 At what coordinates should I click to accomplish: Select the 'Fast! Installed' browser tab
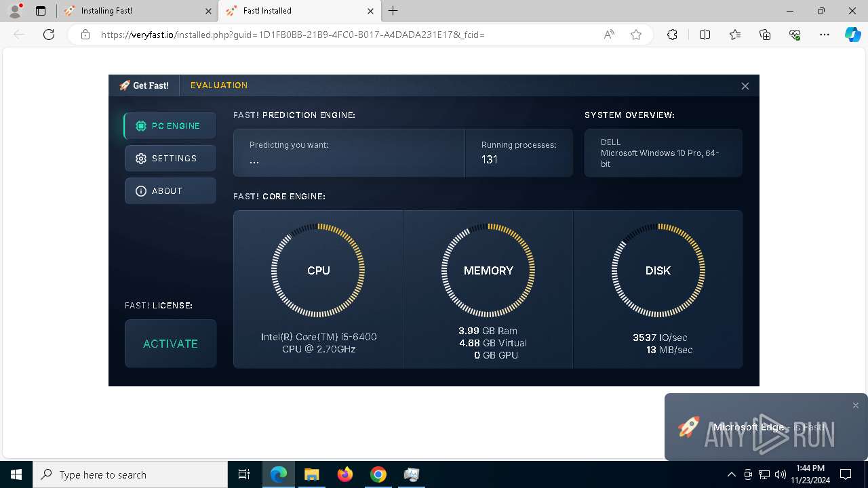(x=298, y=11)
